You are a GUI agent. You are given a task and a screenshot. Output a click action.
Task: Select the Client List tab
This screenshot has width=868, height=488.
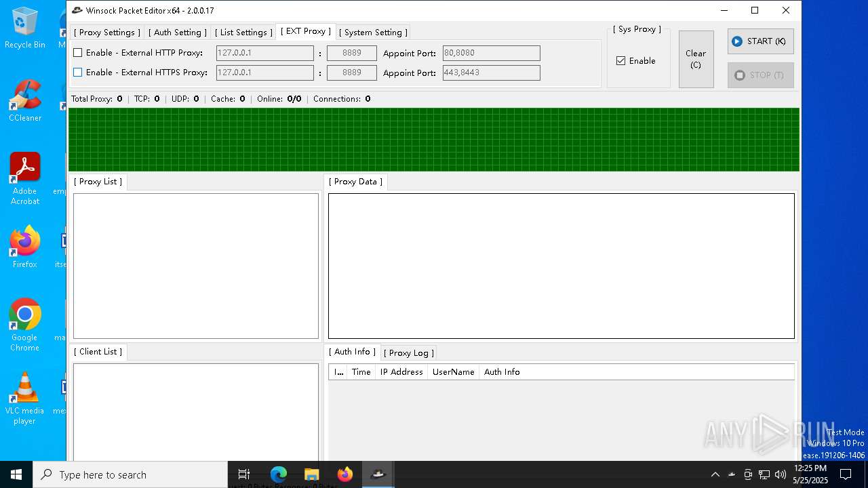(x=98, y=352)
